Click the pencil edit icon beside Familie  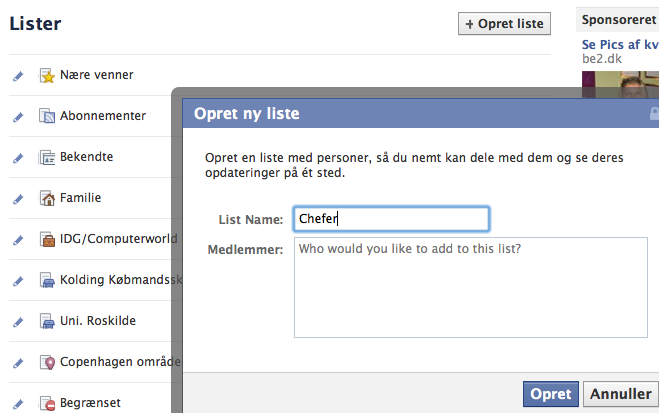click(17, 198)
